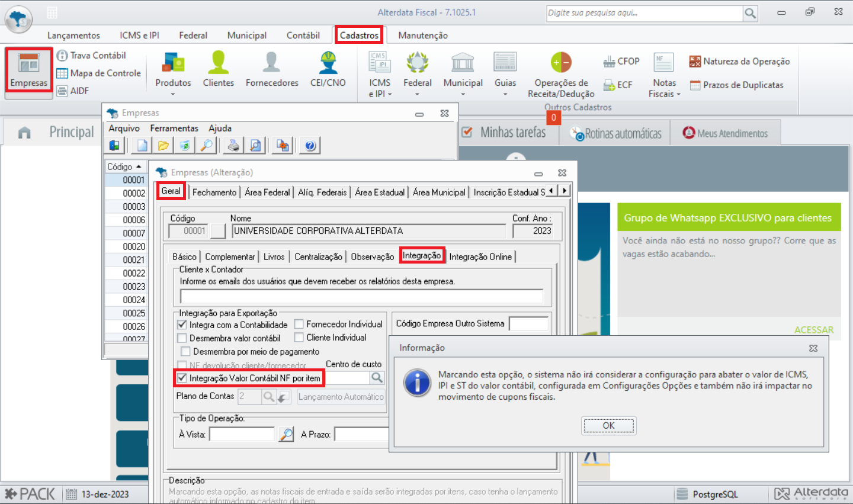Check Cliente Individual
Image resolution: width=853 pixels, height=504 pixels.
pyautogui.click(x=299, y=338)
